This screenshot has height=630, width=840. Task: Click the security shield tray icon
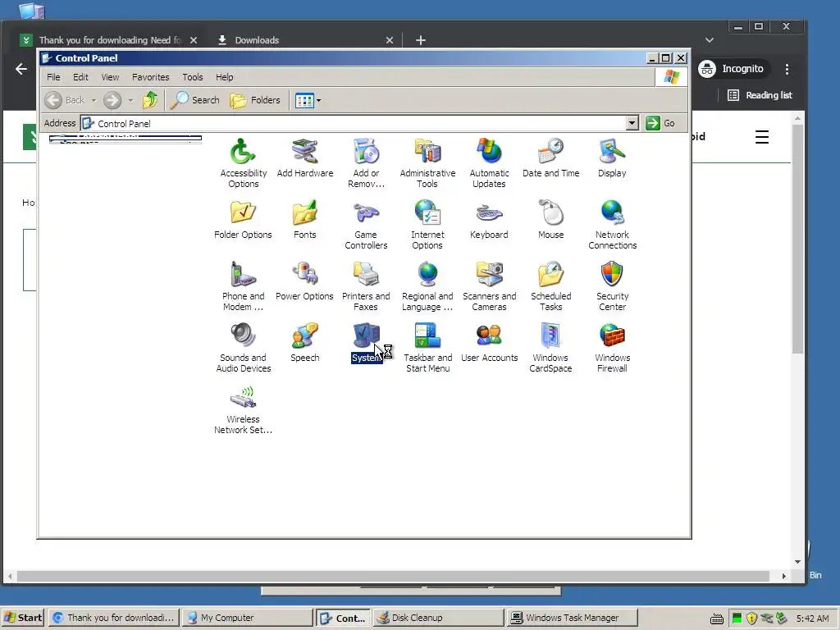point(751,619)
